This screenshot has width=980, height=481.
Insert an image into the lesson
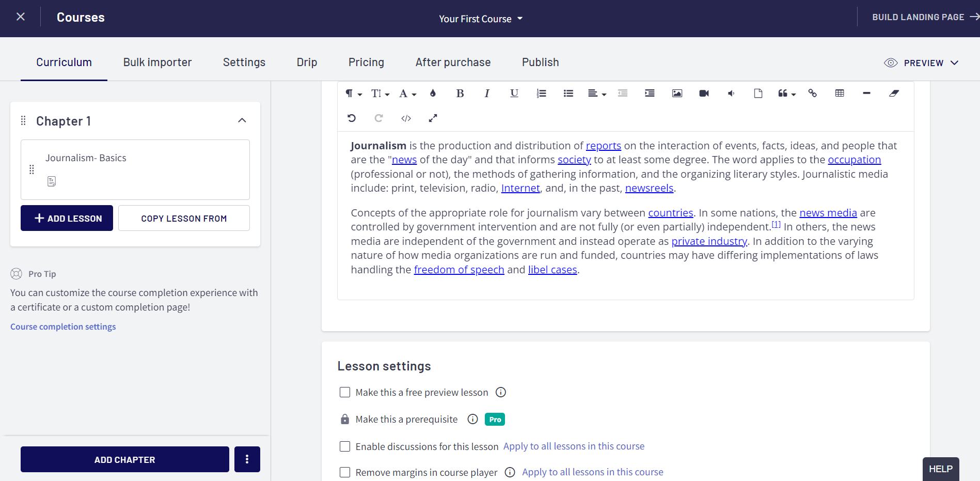click(x=677, y=94)
